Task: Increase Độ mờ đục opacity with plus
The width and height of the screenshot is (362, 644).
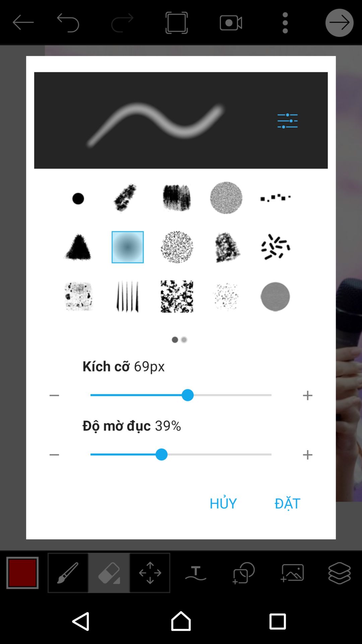Action: [x=308, y=455]
